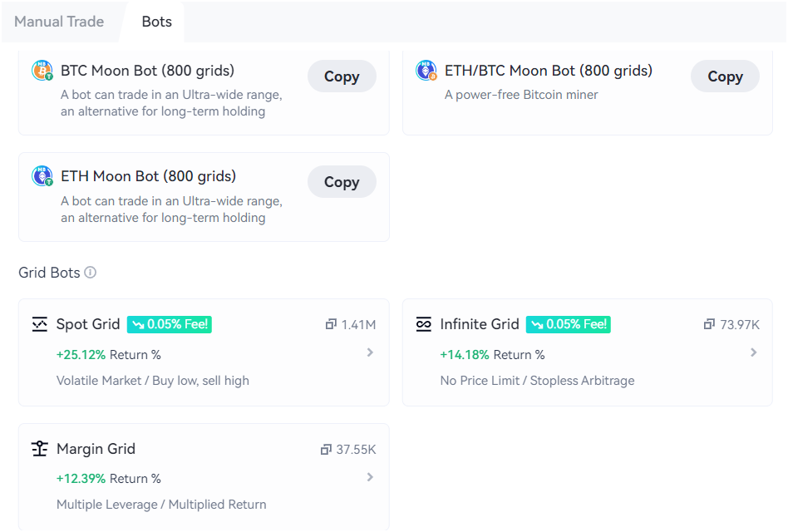788x532 pixels.
Task: Select the Margin Grid leverage icon
Action: point(39,449)
